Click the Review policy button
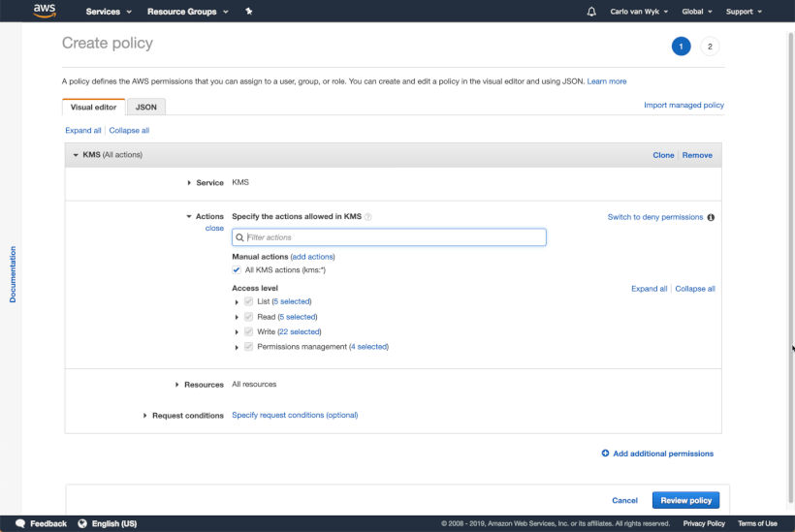This screenshot has width=795, height=532. (x=685, y=500)
